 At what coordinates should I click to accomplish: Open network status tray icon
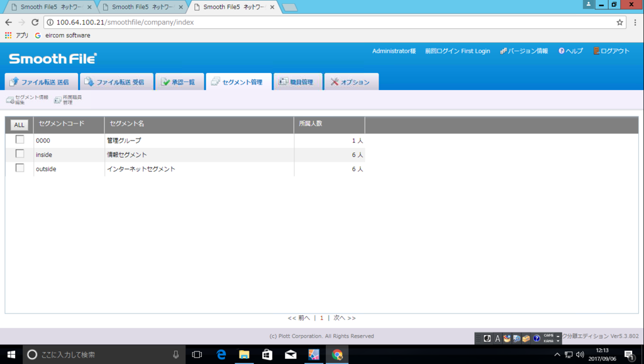pos(569,355)
